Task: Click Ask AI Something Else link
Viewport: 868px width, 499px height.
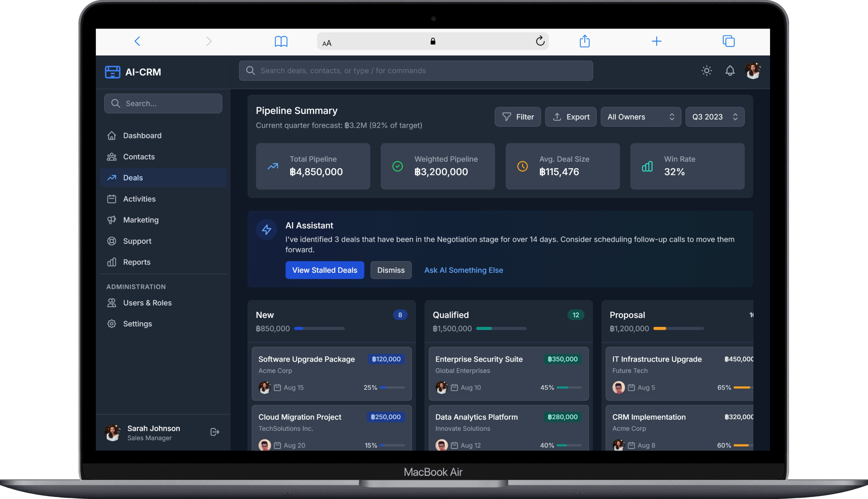Action: pyautogui.click(x=463, y=270)
